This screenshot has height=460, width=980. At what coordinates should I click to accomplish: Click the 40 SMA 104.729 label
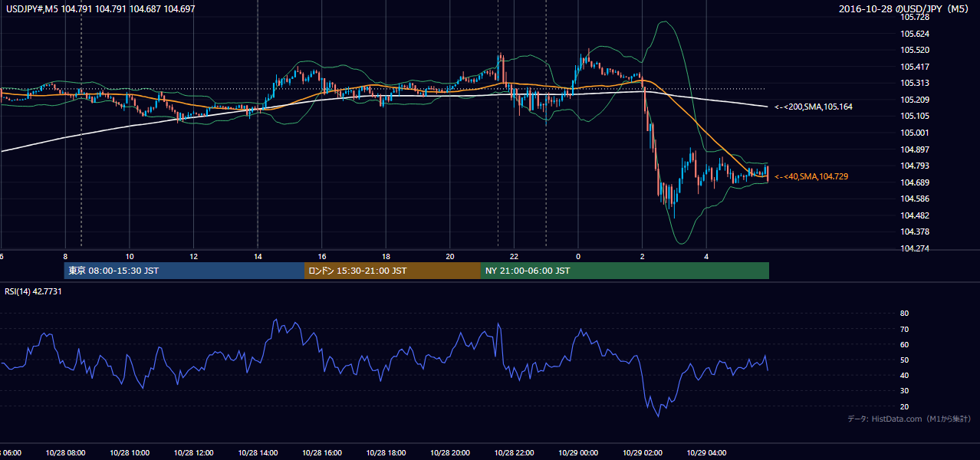[811, 176]
